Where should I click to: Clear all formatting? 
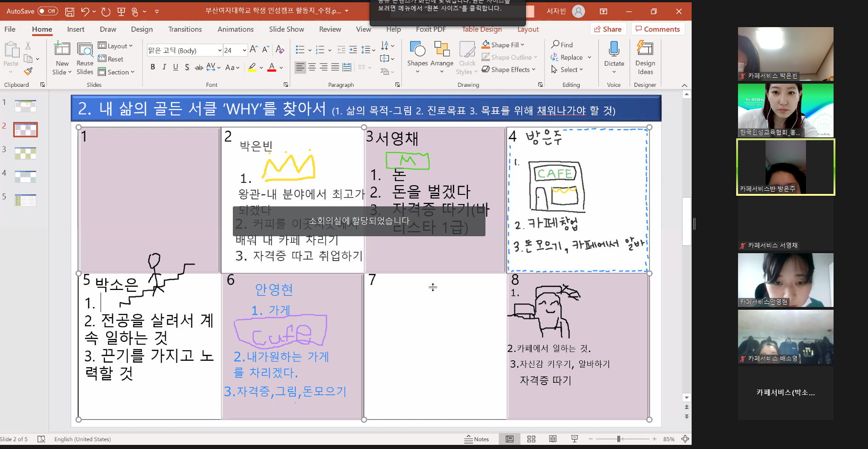pos(280,50)
